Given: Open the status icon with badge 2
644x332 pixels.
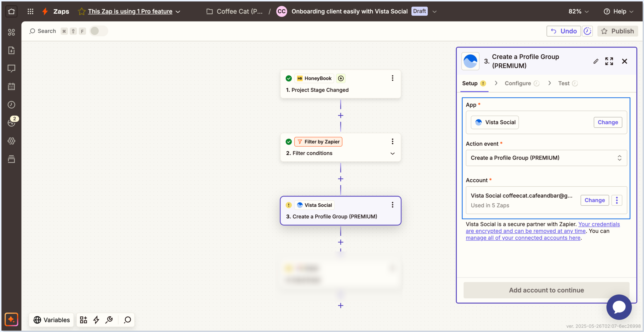Looking at the screenshot, I should click(11, 123).
